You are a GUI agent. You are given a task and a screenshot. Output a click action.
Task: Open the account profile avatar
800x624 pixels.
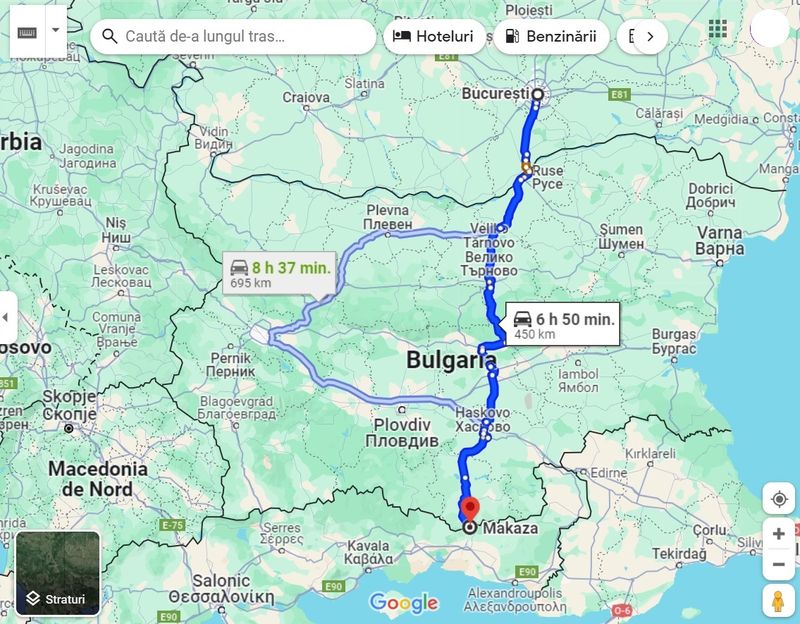tap(769, 29)
